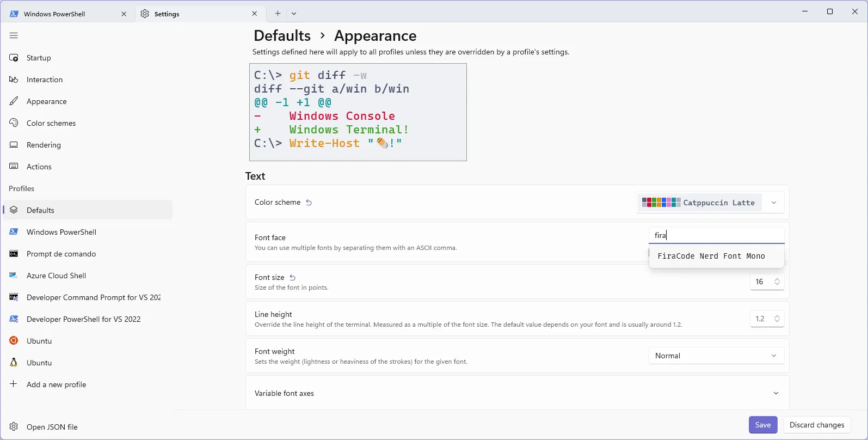Open the hamburger navigation menu
The image size is (868, 440).
tap(14, 35)
